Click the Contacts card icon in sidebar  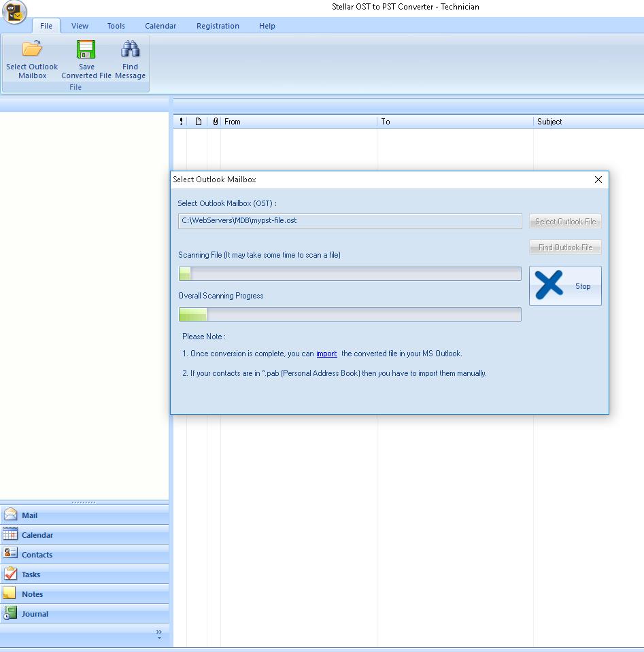pos(10,554)
